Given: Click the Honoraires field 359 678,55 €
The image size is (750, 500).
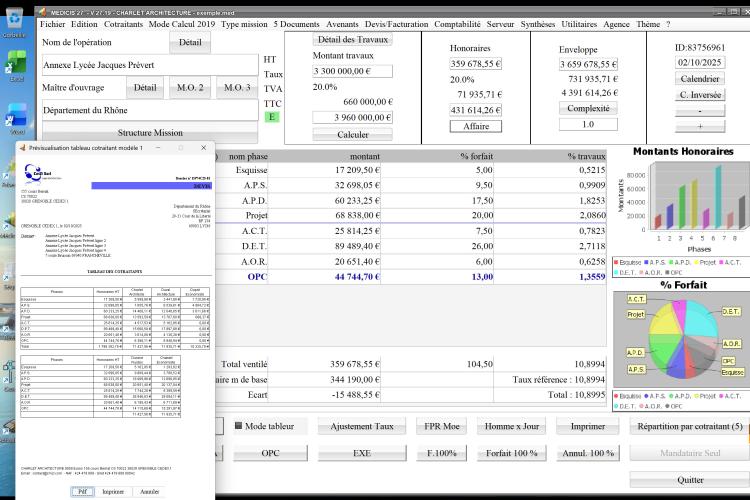Looking at the screenshot, I should coord(475,64).
